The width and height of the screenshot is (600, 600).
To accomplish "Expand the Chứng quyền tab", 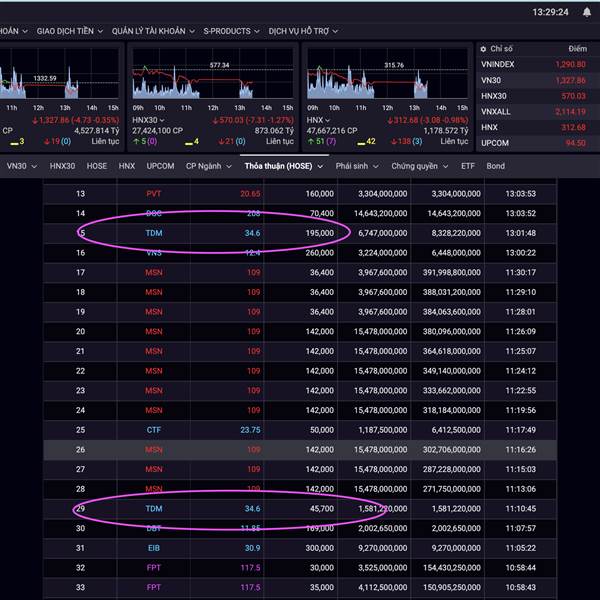I will pos(419,166).
